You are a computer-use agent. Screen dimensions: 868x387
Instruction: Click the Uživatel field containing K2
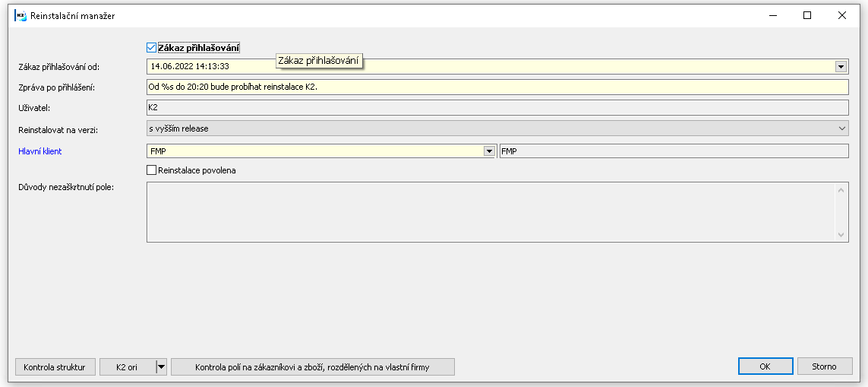pos(497,108)
